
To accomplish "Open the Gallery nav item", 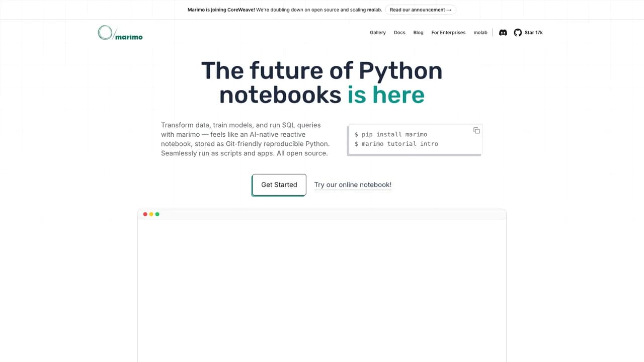I will [x=378, y=33].
